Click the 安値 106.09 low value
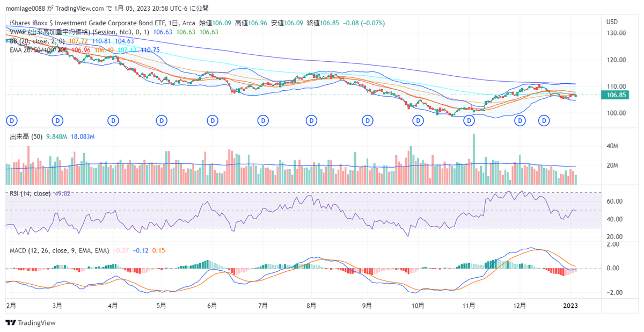This screenshot has width=644, height=332. tap(287, 23)
